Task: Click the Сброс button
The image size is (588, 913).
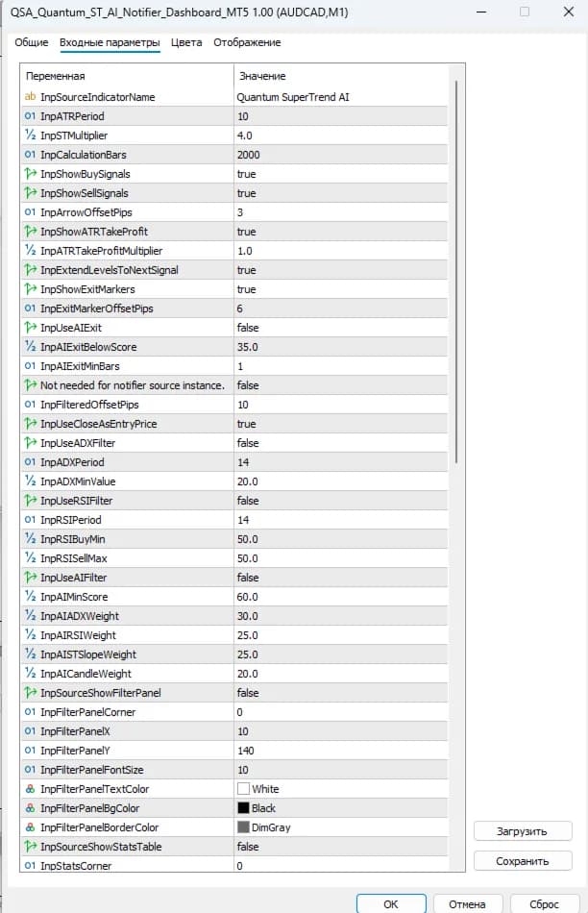Action: click(x=545, y=903)
